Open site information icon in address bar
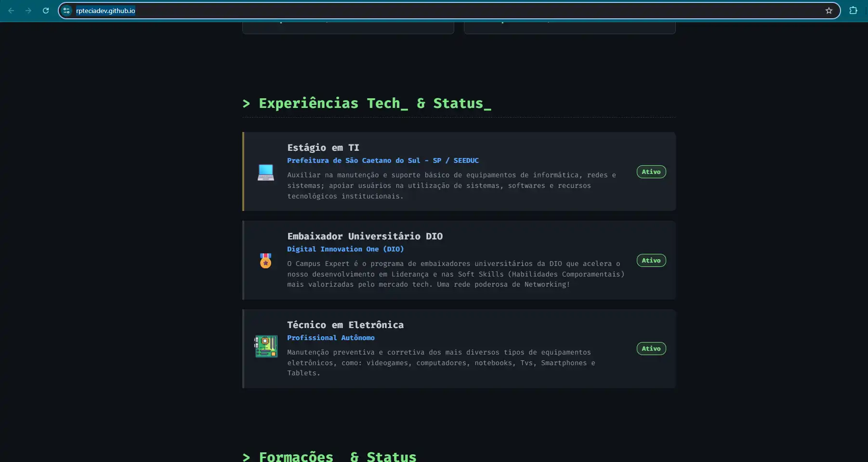The width and height of the screenshot is (868, 462). (x=67, y=11)
